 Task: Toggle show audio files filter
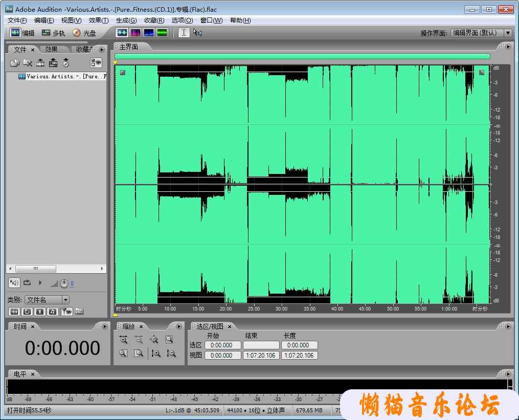(x=14, y=312)
